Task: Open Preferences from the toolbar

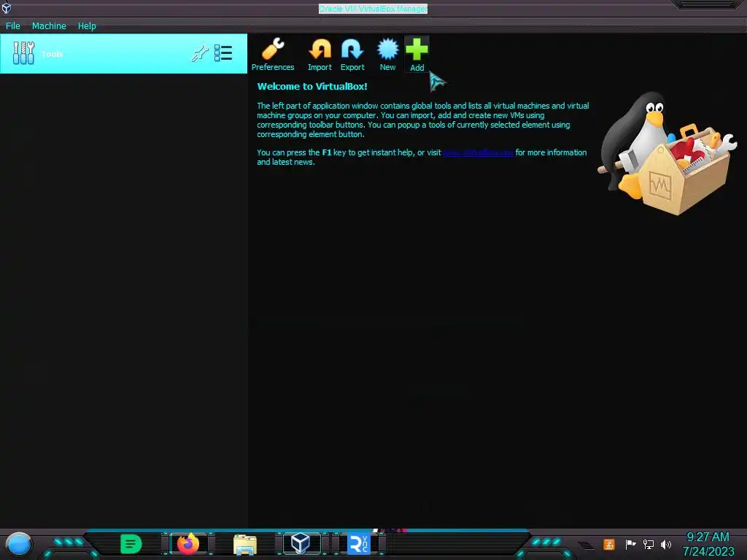Action: point(273,54)
